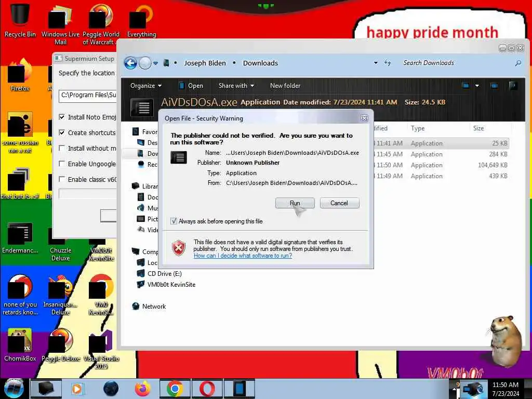
Task: Open the address bar history dropdown
Action: click(x=376, y=63)
